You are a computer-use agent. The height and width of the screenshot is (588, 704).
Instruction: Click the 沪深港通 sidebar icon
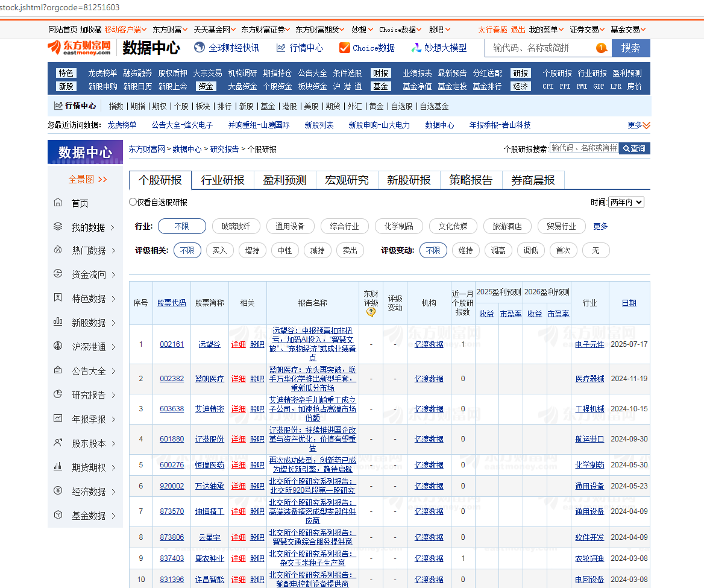pos(58,346)
